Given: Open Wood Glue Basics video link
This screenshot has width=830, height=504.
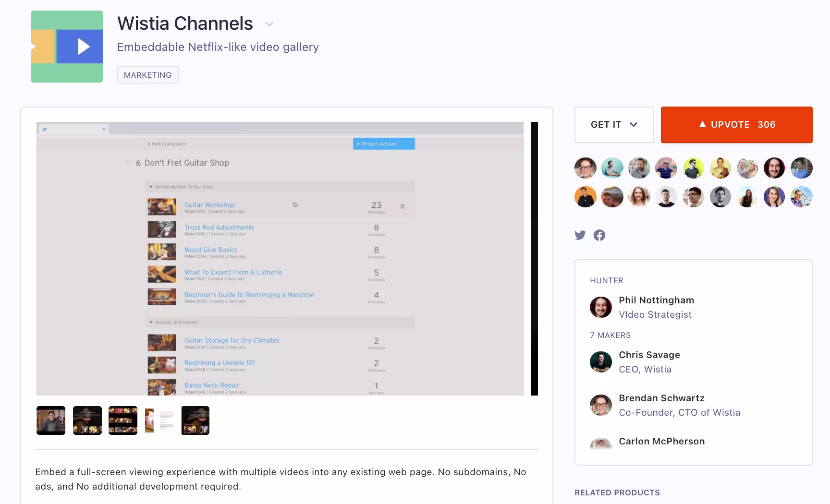Looking at the screenshot, I should pos(211,250).
